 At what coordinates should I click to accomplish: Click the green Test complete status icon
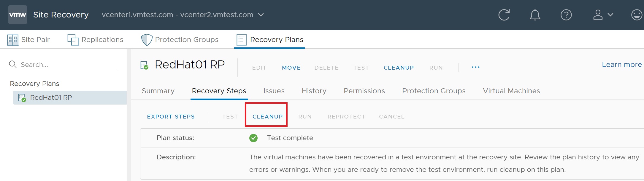coord(253,138)
